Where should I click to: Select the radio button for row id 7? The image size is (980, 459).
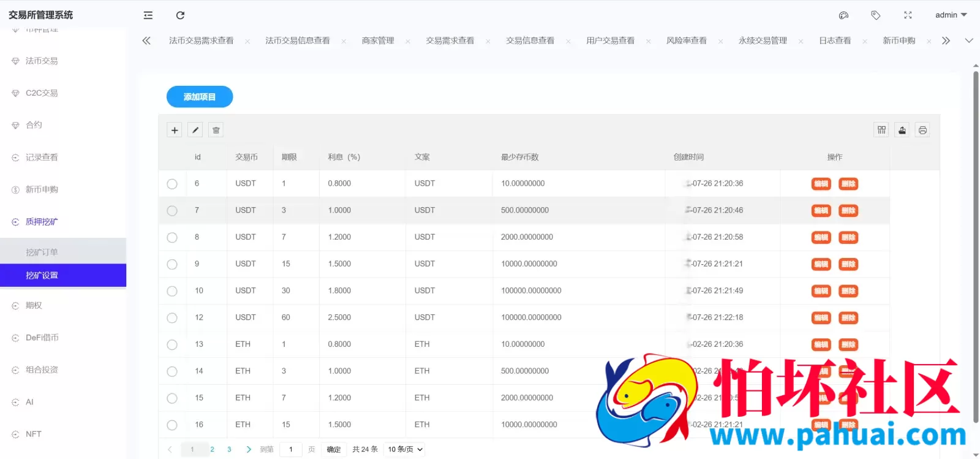pos(172,211)
